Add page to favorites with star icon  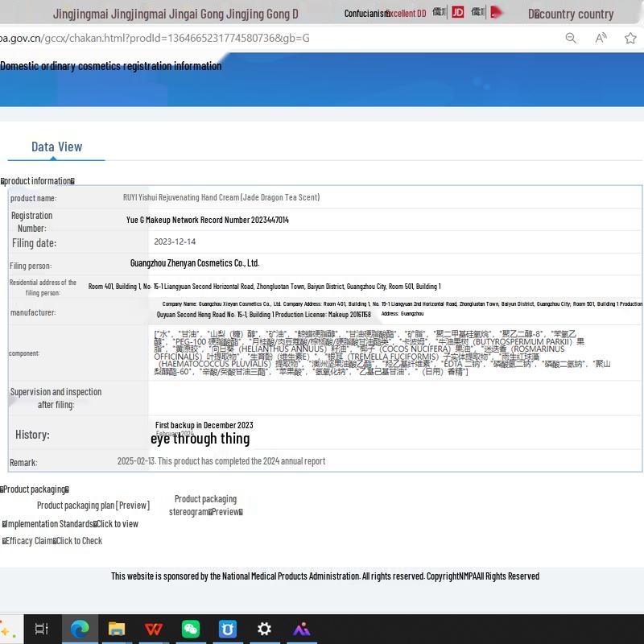tap(630, 38)
